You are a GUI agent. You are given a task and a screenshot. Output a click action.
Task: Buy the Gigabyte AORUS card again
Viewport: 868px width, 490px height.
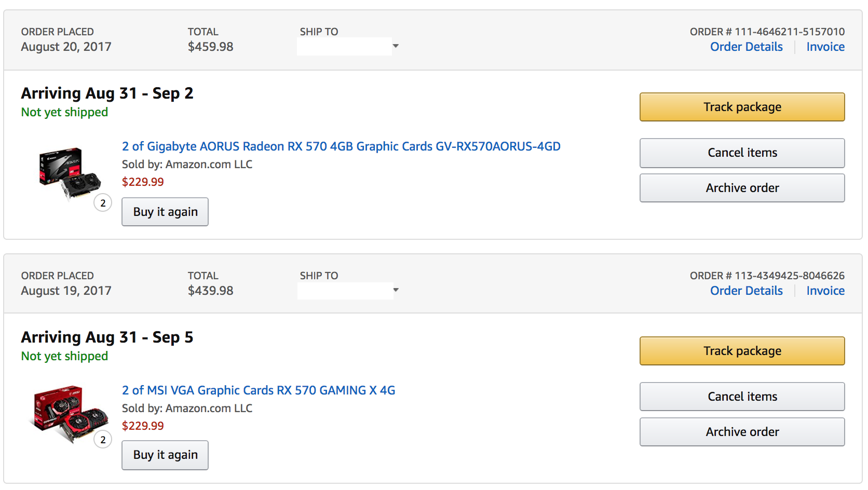[x=165, y=212]
